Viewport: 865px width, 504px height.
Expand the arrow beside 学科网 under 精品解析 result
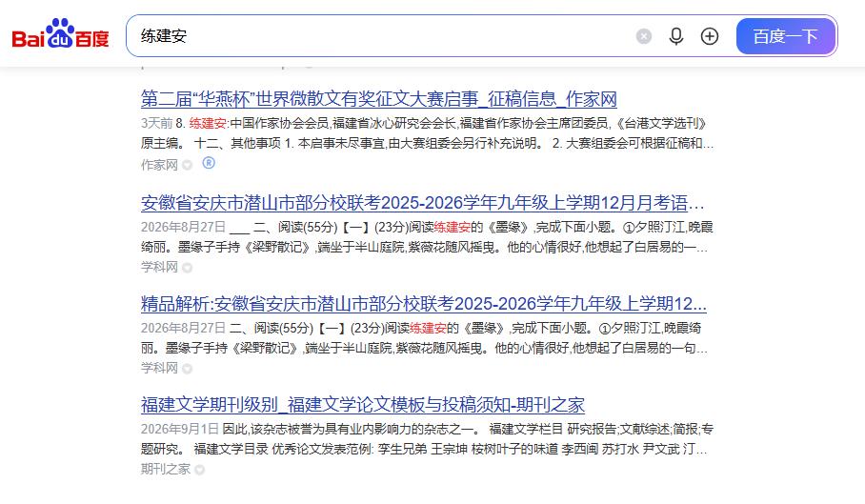188,369
